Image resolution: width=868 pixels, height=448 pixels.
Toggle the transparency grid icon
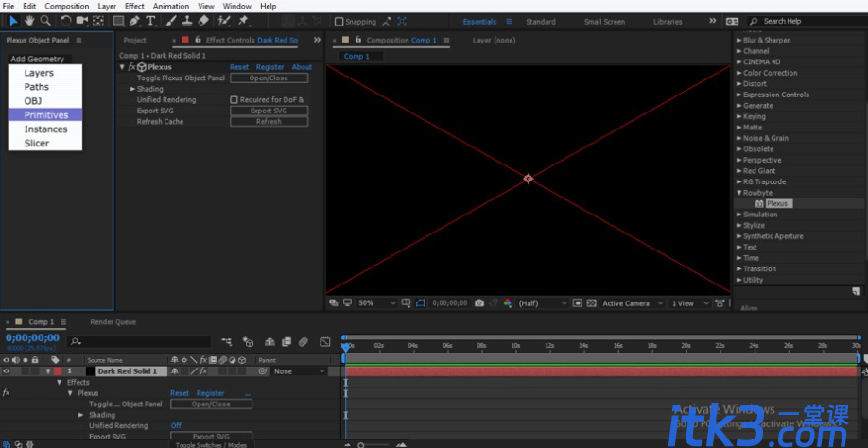[x=591, y=303]
